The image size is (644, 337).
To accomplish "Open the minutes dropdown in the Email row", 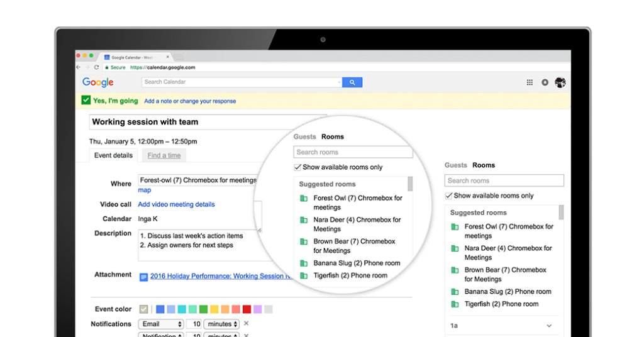I will [221, 324].
